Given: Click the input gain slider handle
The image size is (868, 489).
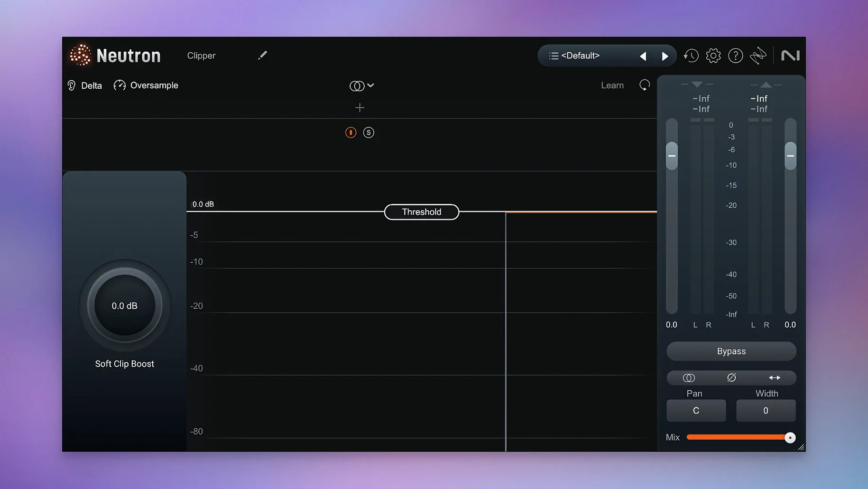Looking at the screenshot, I should [x=672, y=156].
